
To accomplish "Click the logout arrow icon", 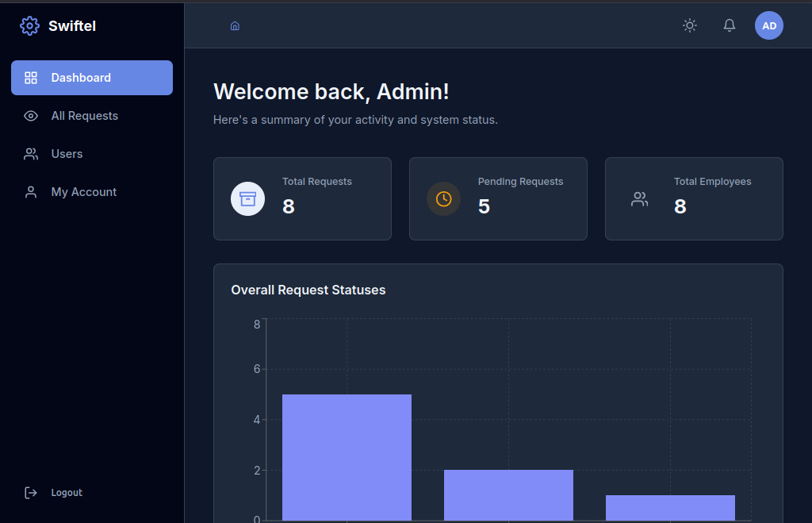I will (31, 493).
